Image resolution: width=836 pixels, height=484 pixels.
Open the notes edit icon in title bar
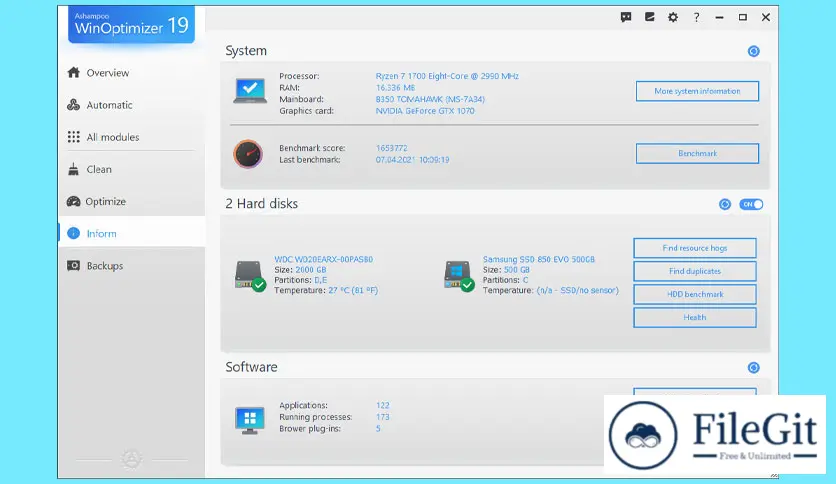(649, 17)
